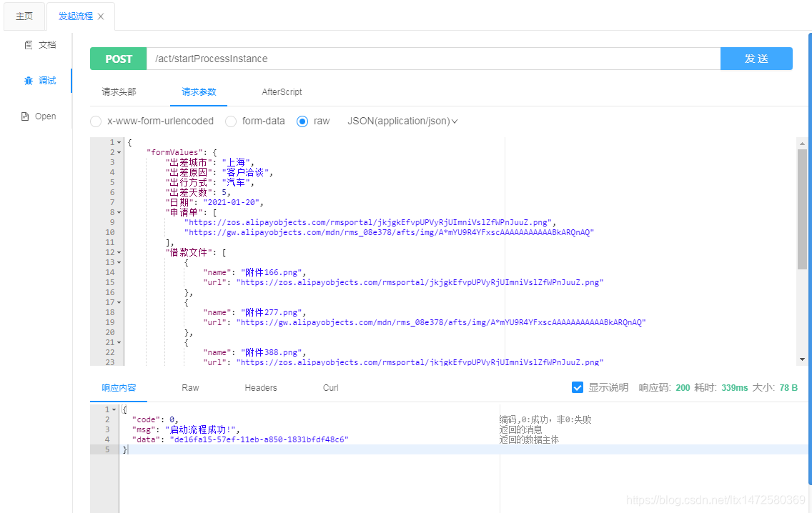Choose raw request body format
Screen dimensions: 812x513
tap(303, 121)
